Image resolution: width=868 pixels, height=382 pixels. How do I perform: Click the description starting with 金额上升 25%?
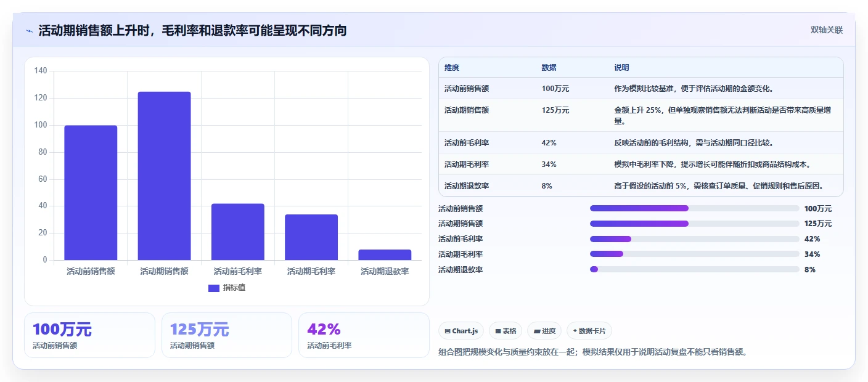coord(722,116)
